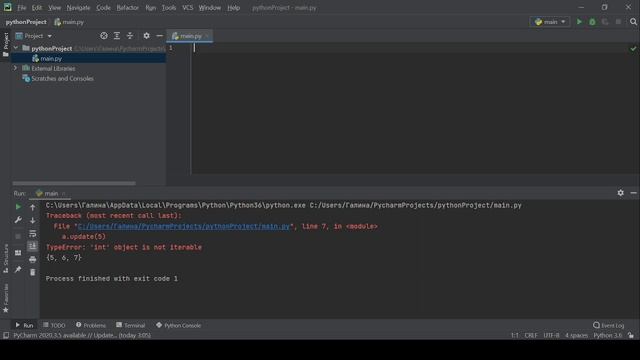Open the Refactor menu

click(x=127, y=8)
